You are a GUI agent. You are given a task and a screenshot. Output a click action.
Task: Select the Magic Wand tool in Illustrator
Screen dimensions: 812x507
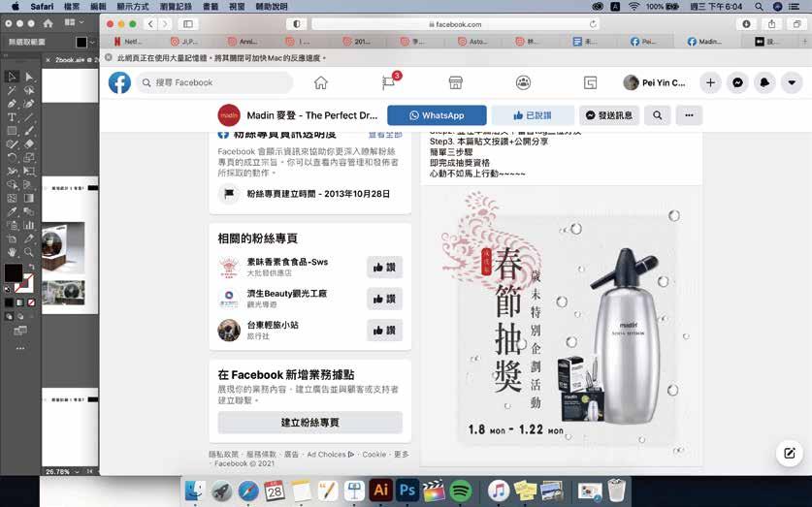pos(12,90)
